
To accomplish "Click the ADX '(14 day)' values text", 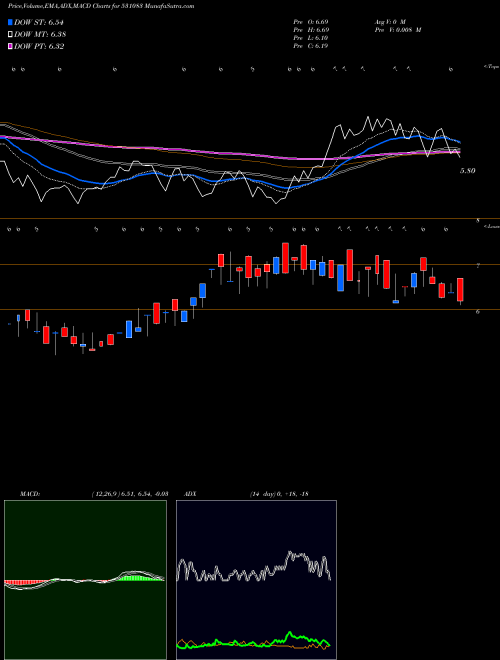I will tap(279, 494).
